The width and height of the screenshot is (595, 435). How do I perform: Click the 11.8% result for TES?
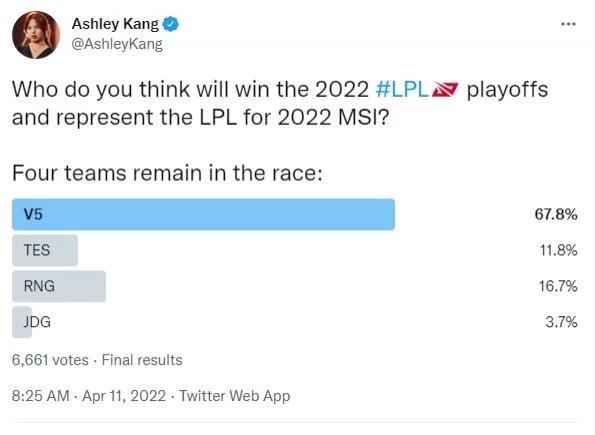pos(559,250)
